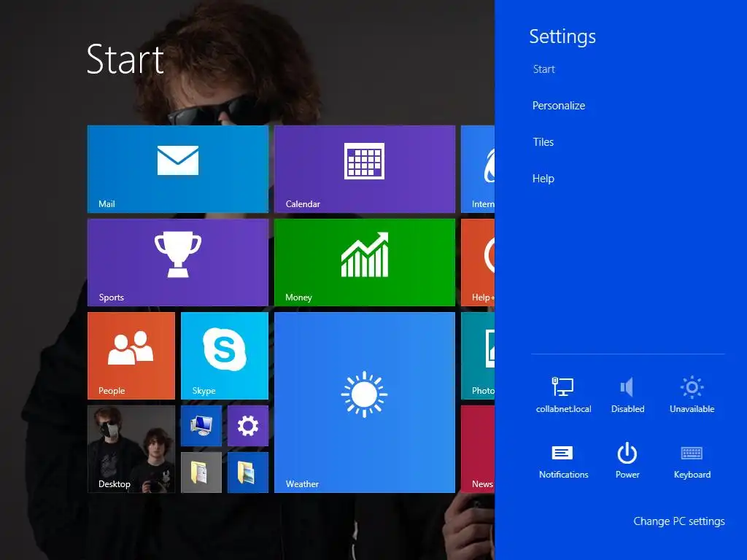747x560 pixels.
Task: Open the Help+Tips tile
Action: (x=478, y=262)
